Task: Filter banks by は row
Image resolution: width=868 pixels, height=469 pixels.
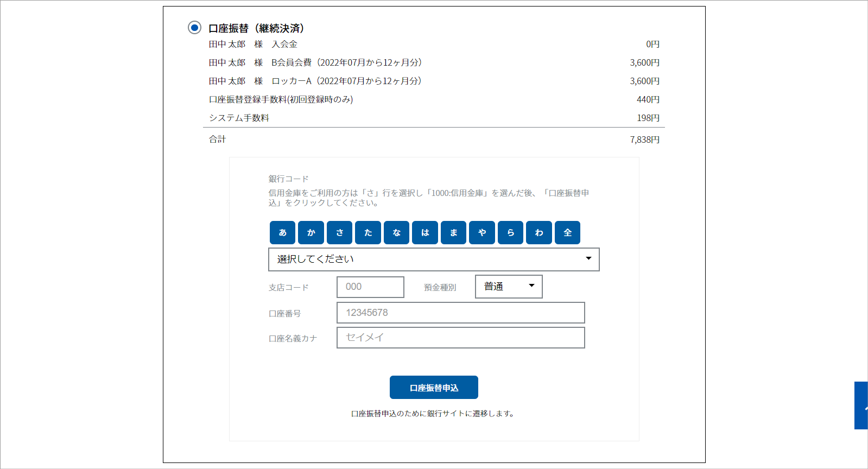Action: coord(425,232)
